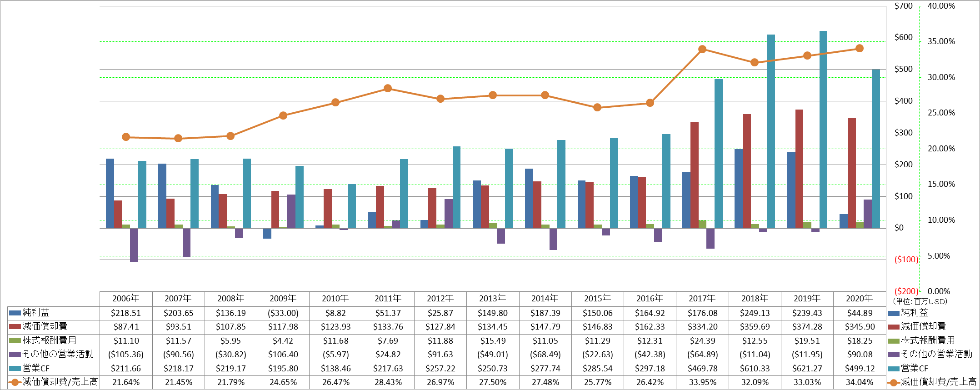The height and width of the screenshot is (390, 980).
Task: Click the 2017 orange line data point
Action: pyautogui.click(x=702, y=49)
